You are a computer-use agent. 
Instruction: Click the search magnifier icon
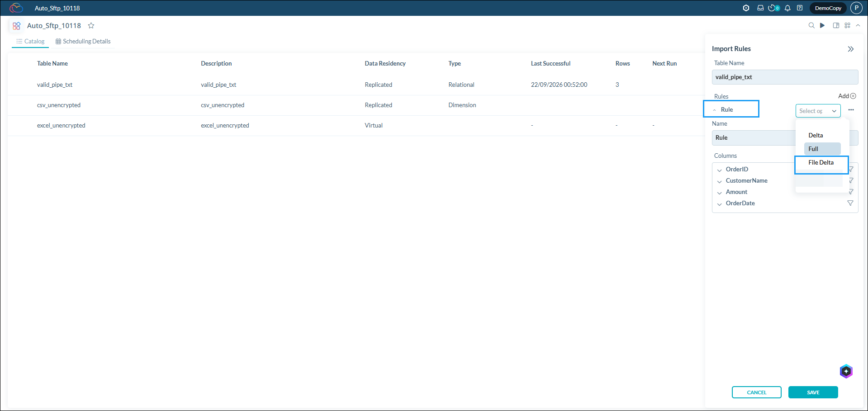811,25
